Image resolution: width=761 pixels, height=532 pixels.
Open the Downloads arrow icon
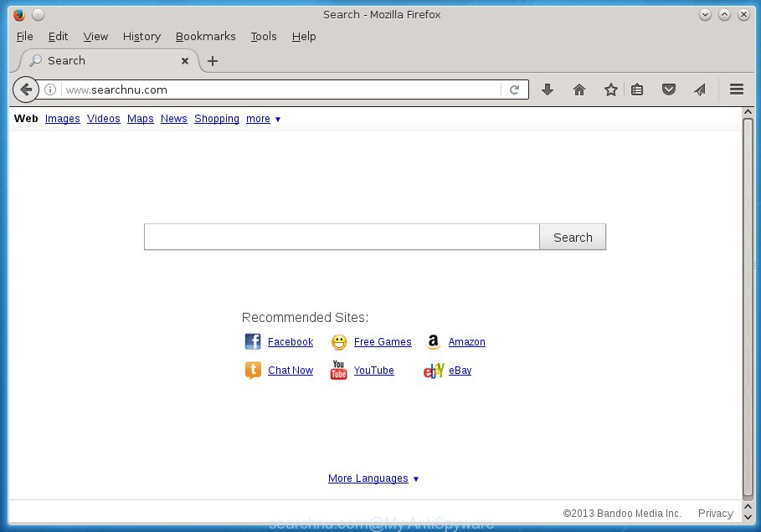tap(548, 90)
